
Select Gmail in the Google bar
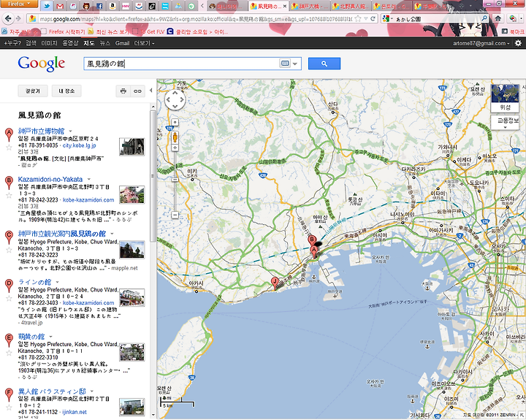(122, 43)
